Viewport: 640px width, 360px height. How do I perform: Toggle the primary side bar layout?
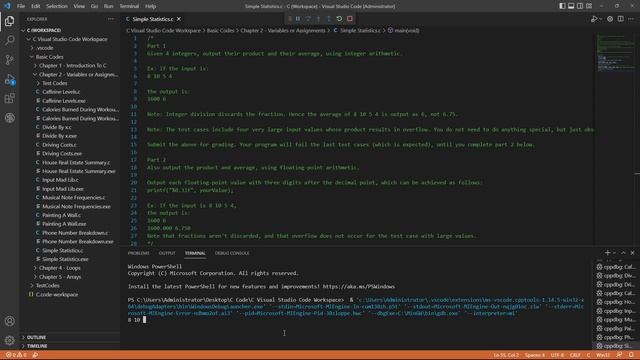coord(562,6)
